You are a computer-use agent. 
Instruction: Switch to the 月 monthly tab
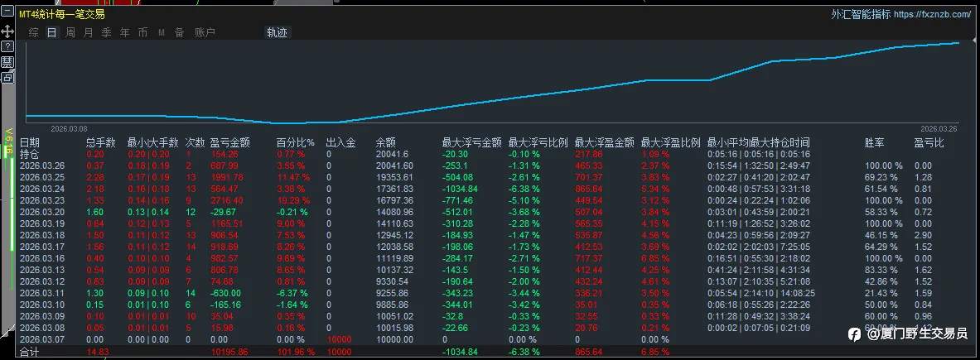[88, 32]
